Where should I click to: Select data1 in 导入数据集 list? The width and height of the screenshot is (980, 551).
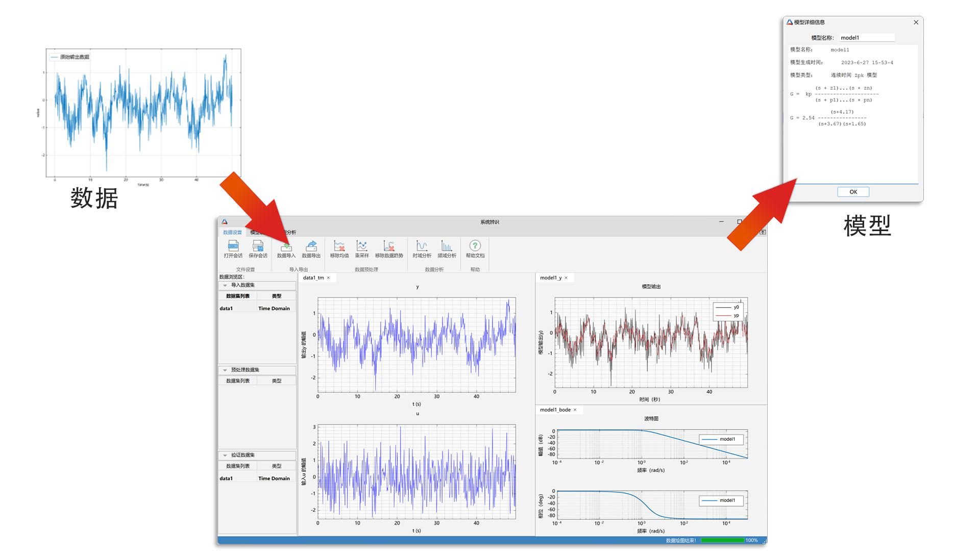(226, 308)
